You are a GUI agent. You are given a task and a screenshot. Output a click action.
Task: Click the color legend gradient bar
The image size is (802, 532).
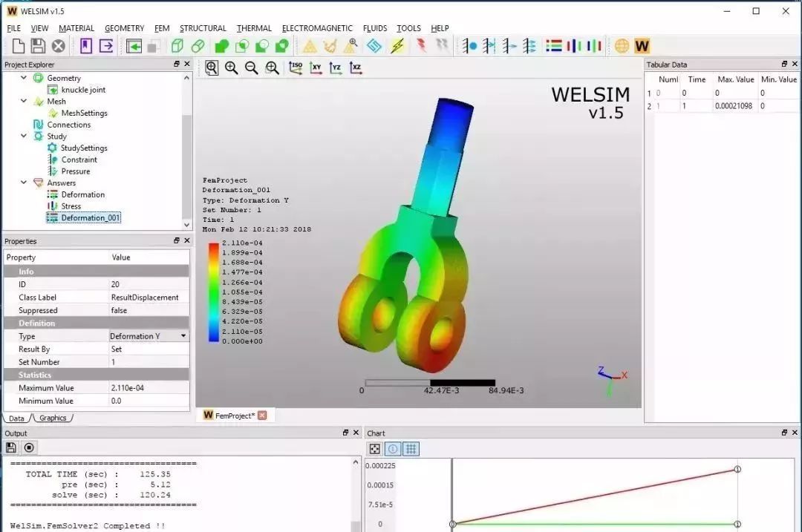(213, 292)
